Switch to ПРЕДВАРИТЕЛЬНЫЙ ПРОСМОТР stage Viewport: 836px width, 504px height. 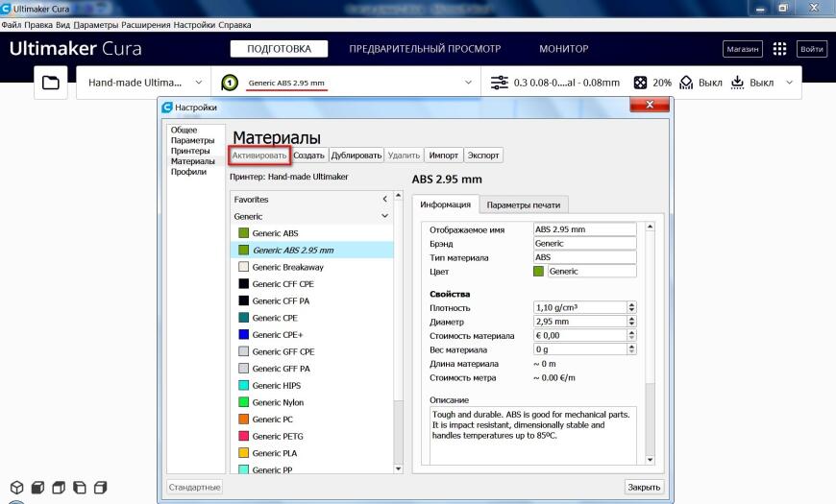point(425,49)
